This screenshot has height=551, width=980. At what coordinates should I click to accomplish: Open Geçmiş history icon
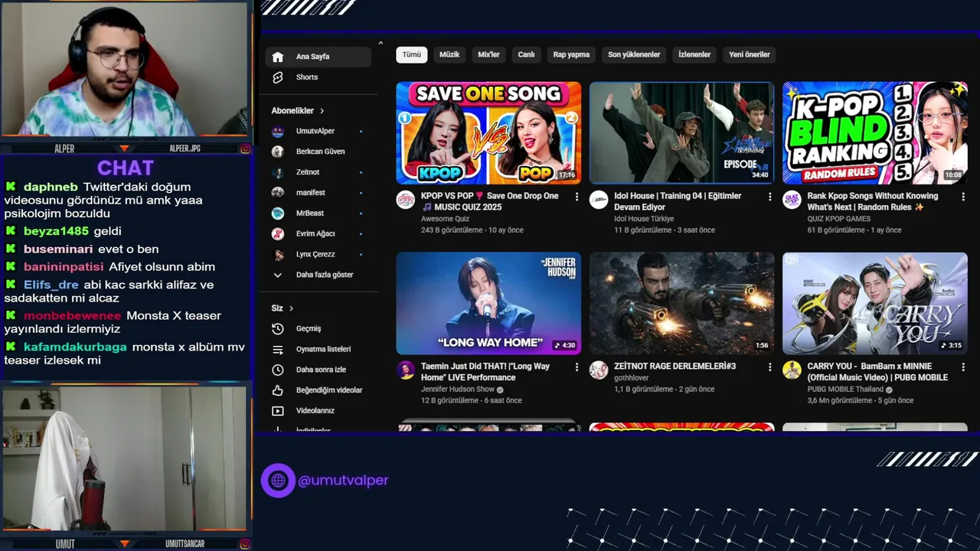(x=278, y=328)
